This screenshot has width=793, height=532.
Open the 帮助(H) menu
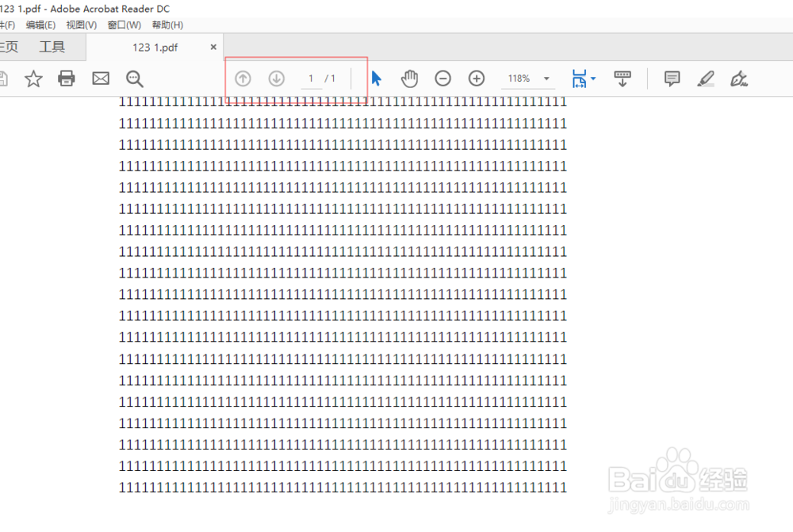[167, 25]
